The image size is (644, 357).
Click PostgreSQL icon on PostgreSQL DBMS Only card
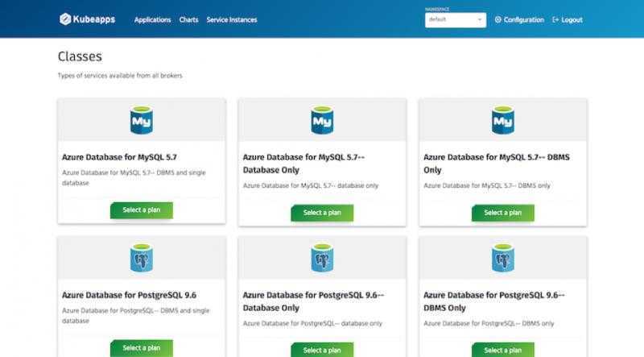pos(502,258)
